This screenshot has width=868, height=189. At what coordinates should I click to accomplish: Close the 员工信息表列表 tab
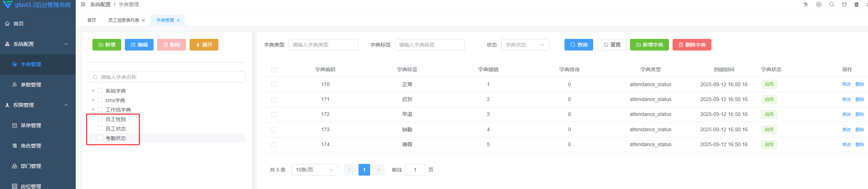[143, 20]
